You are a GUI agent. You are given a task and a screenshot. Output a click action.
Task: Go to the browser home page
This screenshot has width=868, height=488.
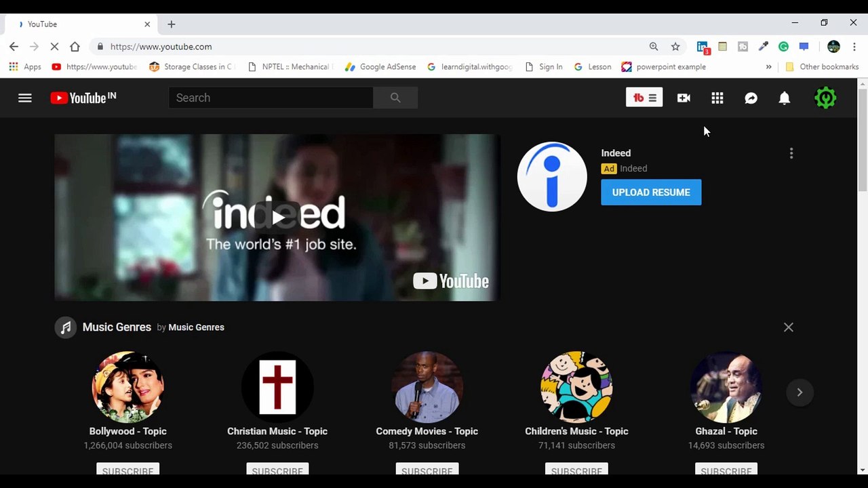pos(75,47)
